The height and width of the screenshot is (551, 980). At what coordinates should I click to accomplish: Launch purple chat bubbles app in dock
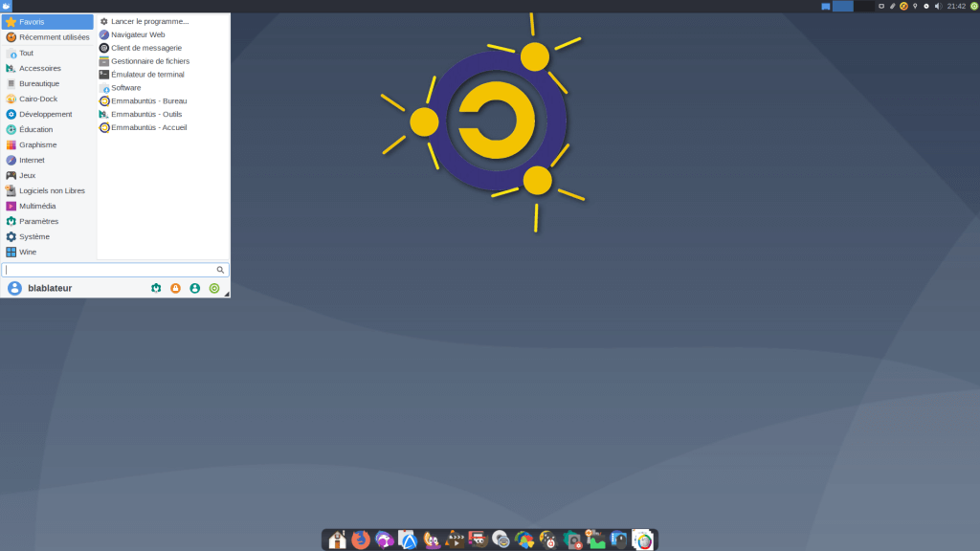(385, 540)
